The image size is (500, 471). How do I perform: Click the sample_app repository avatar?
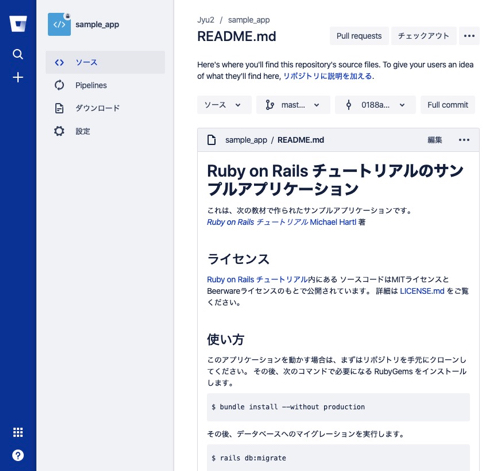pyautogui.click(x=59, y=24)
